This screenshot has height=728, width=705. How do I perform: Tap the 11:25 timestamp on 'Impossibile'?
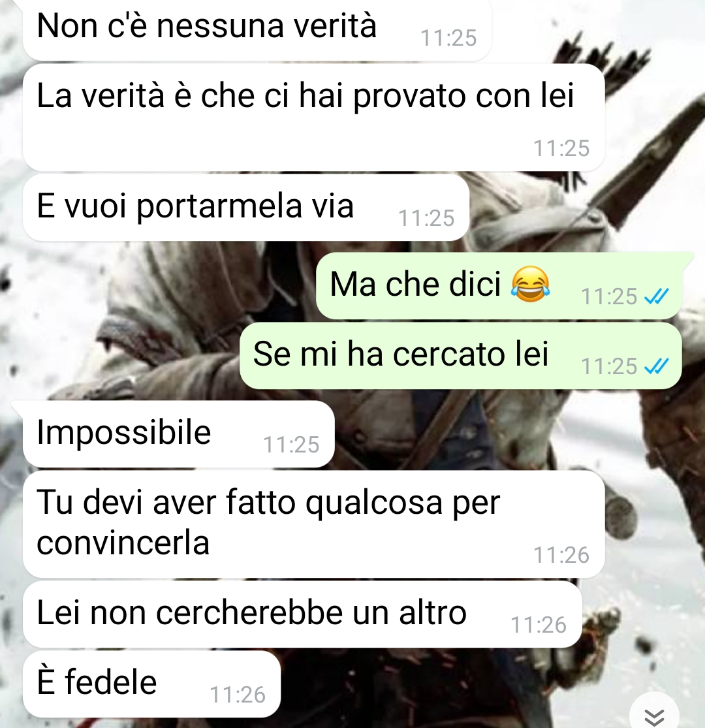pos(292,445)
